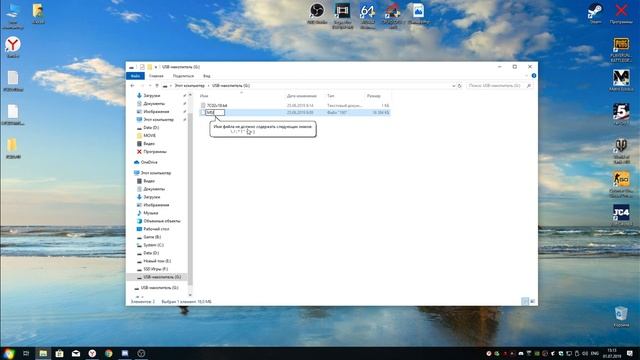Open Mail from the taskbar
Image resolution: width=640 pixels, height=360 pixels.
pos(76,353)
